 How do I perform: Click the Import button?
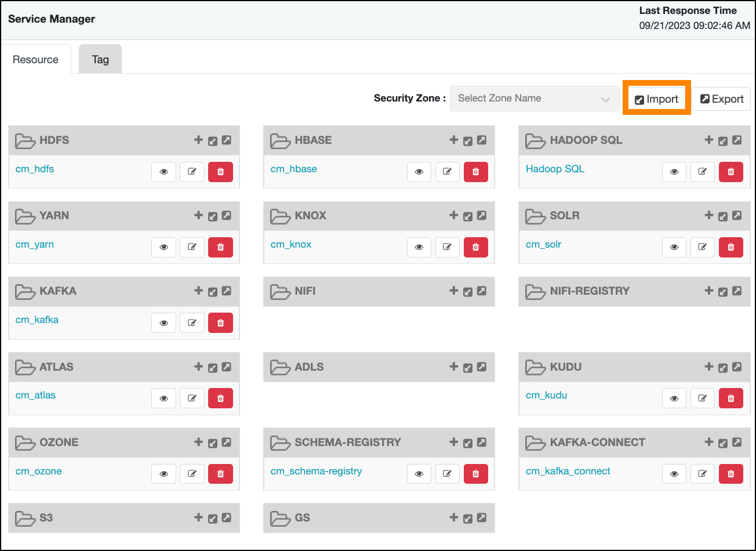pyautogui.click(x=656, y=99)
